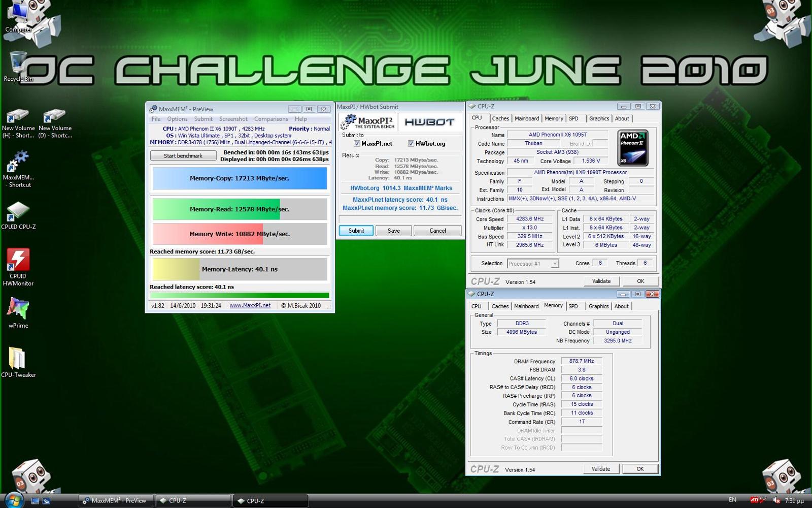
Task: Click MaxxMEM title bar app icon
Action: (153, 109)
